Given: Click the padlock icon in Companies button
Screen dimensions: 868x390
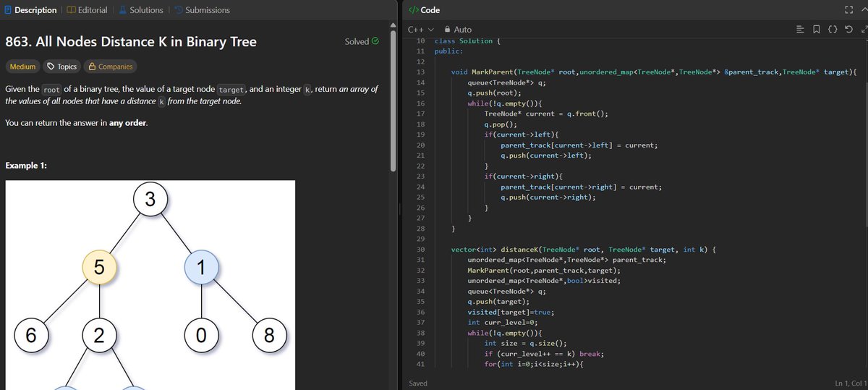Looking at the screenshot, I should (92, 67).
